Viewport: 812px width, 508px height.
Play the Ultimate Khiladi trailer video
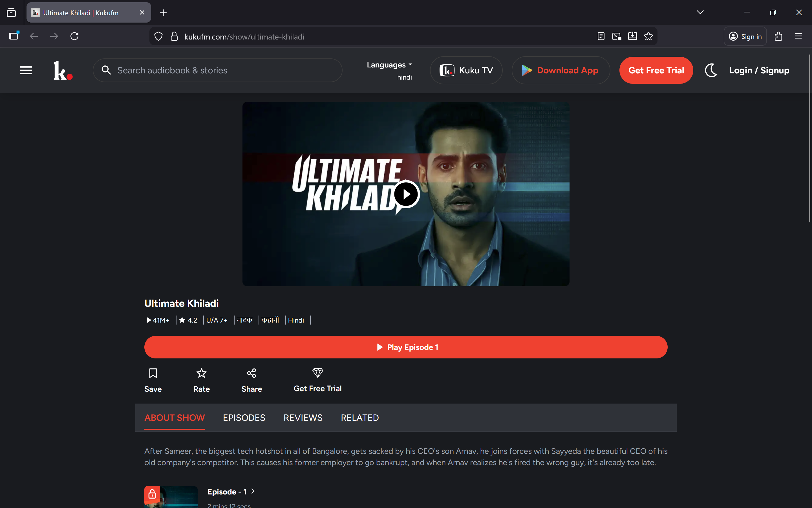pos(406,194)
